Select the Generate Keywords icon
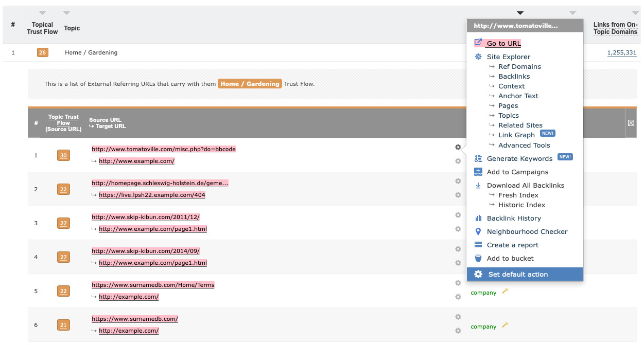Screen dimensions: 644x345 [478, 158]
